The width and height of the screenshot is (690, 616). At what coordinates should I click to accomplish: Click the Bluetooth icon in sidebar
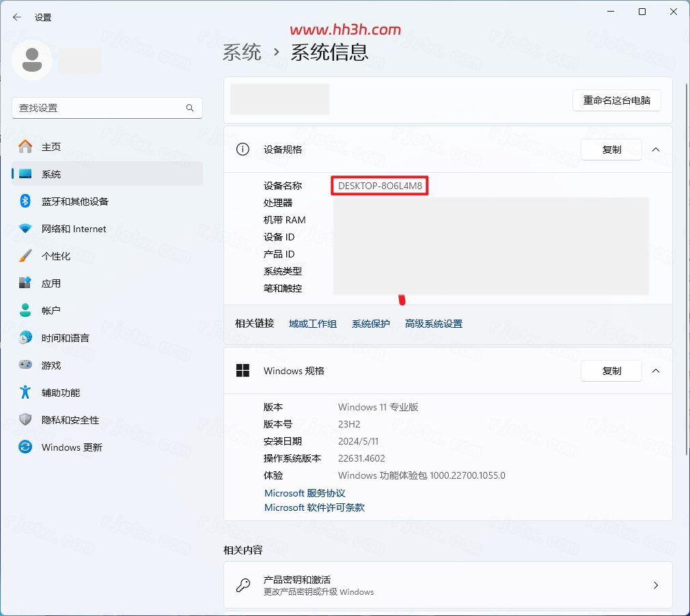pos(25,201)
